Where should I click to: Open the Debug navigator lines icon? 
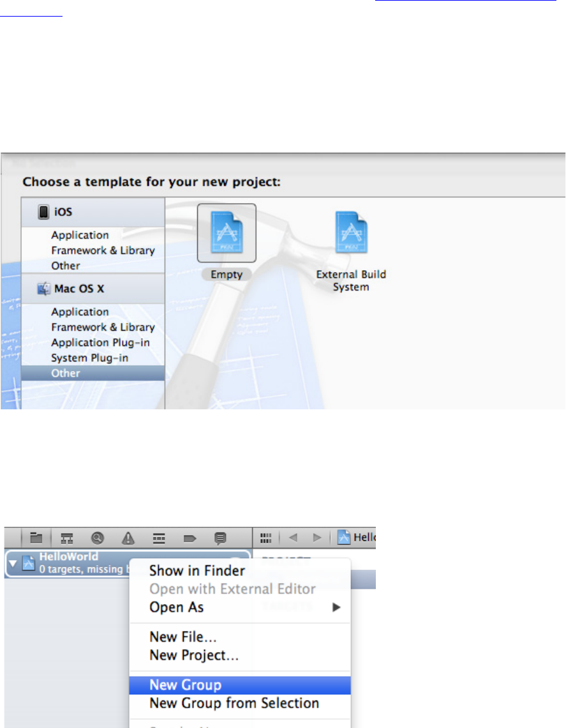click(159, 538)
